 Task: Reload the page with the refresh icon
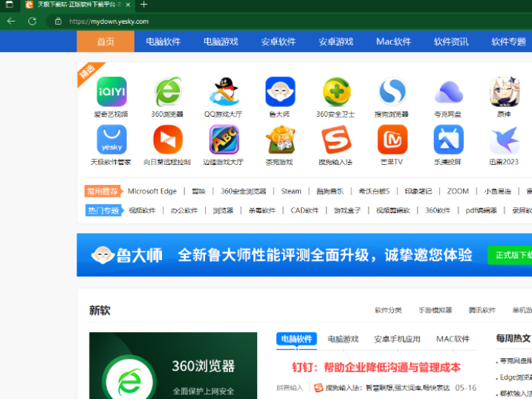[x=32, y=22]
